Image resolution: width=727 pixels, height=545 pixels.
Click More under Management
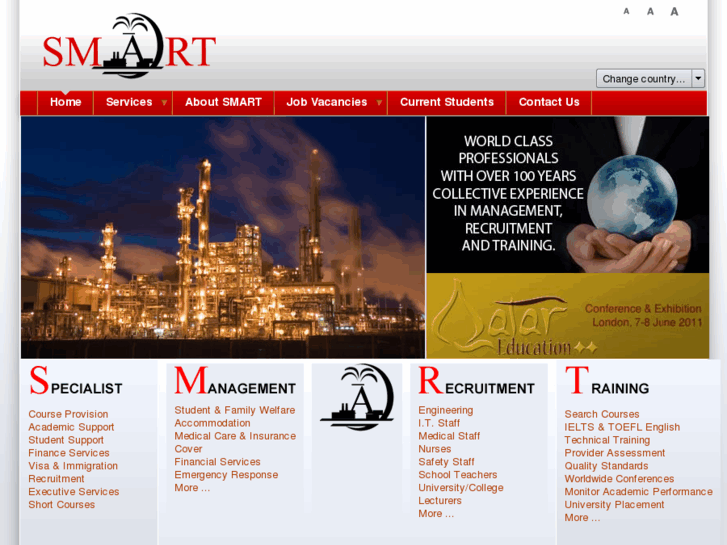192,488
